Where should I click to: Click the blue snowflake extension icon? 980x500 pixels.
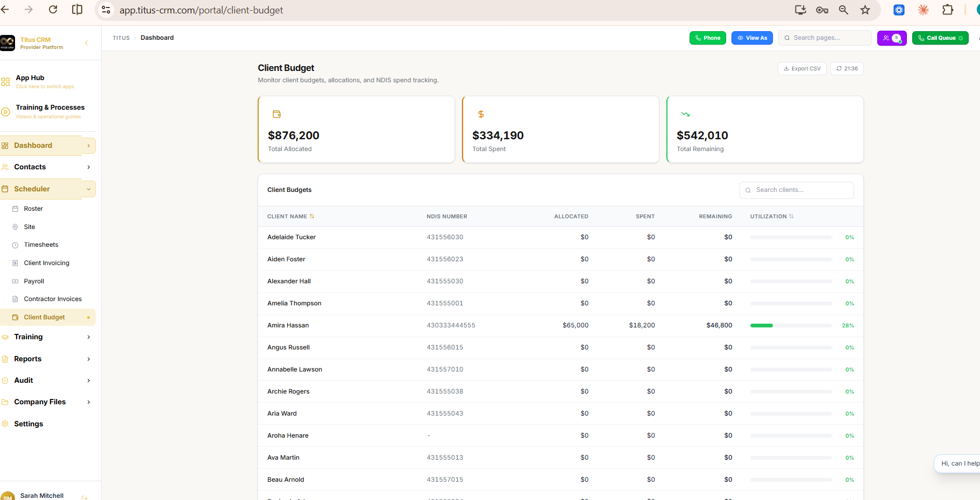pos(899,10)
